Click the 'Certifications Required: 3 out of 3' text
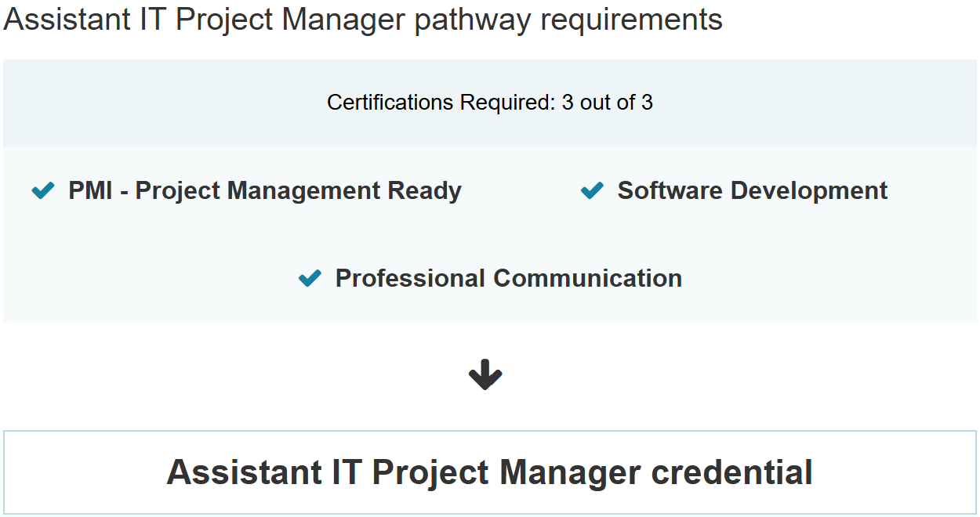 pos(489,103)
